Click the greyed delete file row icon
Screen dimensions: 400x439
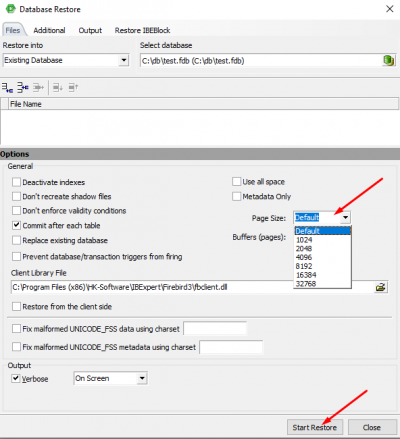tap(38, 88)
